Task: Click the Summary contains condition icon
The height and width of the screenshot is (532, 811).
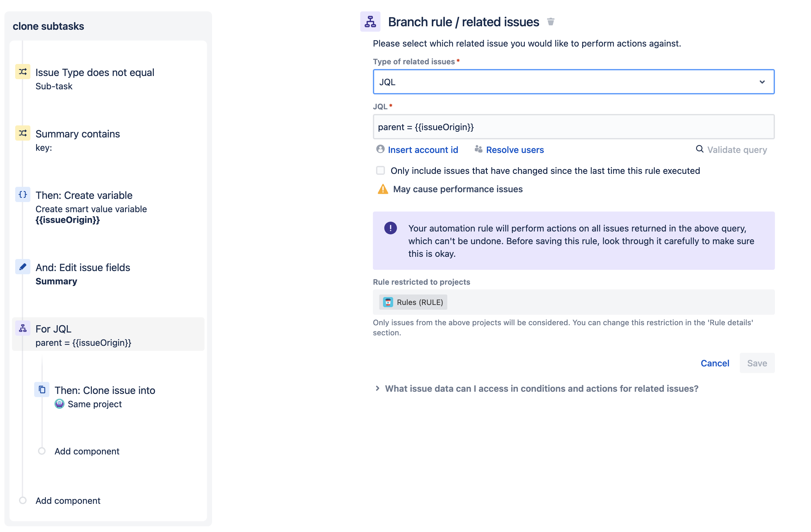Action: pyautogui.click(x=22, y=133)
